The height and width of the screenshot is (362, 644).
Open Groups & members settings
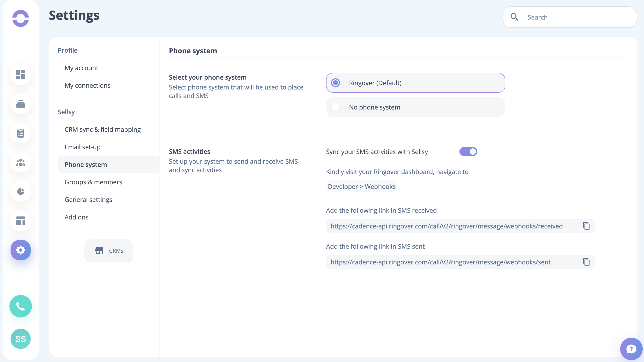point(93,182)
